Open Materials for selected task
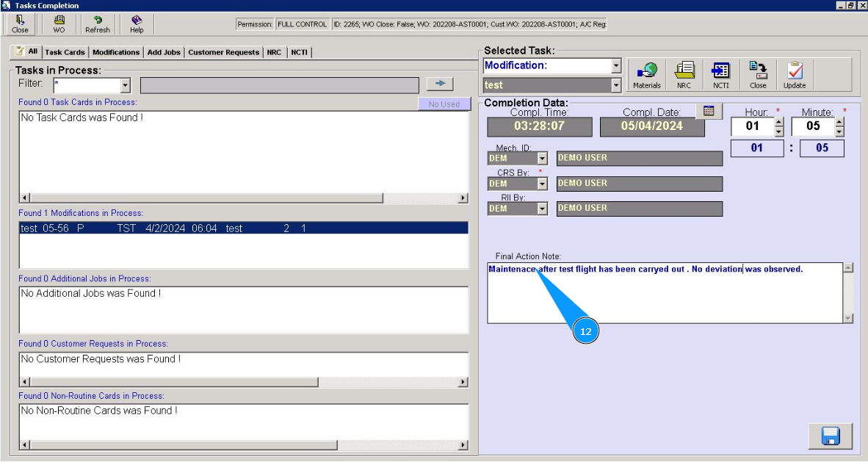The height and width of the screenshot is (462, 868). [646, 75]
